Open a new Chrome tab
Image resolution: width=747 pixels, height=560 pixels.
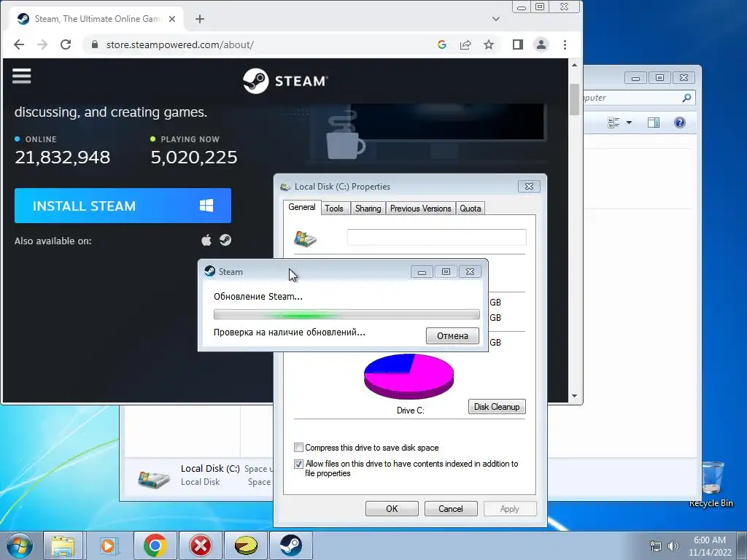point(200,19)
